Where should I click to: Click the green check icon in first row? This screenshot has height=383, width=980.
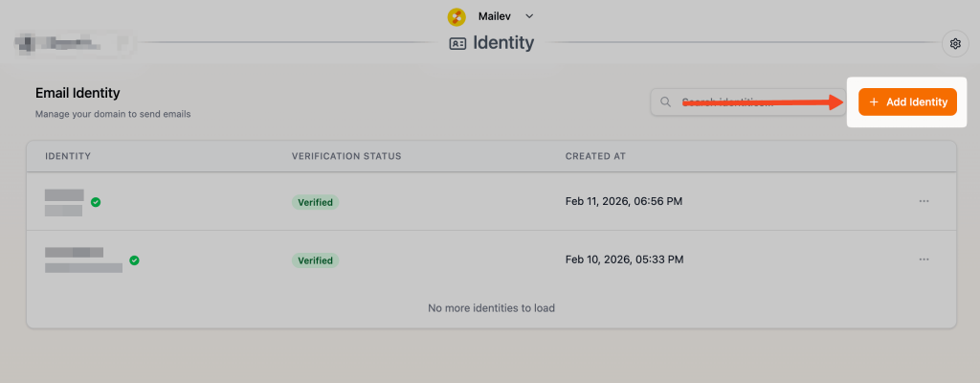[96, 202]
